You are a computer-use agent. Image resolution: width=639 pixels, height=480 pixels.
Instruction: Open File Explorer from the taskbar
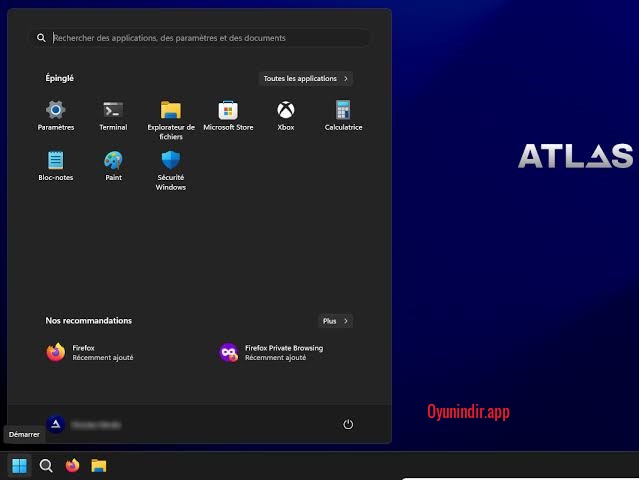99,465
